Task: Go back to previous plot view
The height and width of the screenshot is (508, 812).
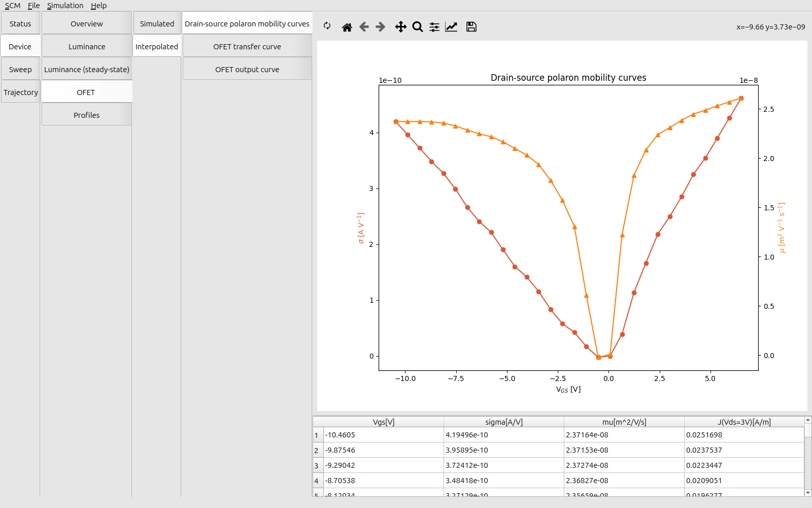Action: click(364, 27)
